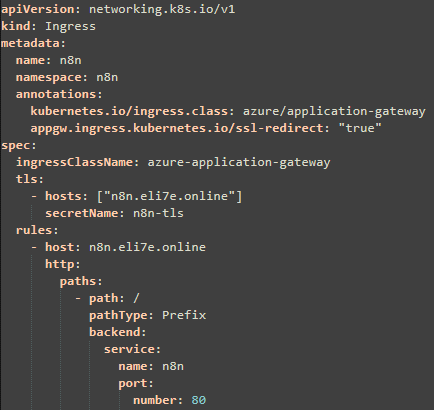This screenshot has height=410, width=434.
Task: Click azure-application-gateway class name value
Action: [x=239, y=162]
